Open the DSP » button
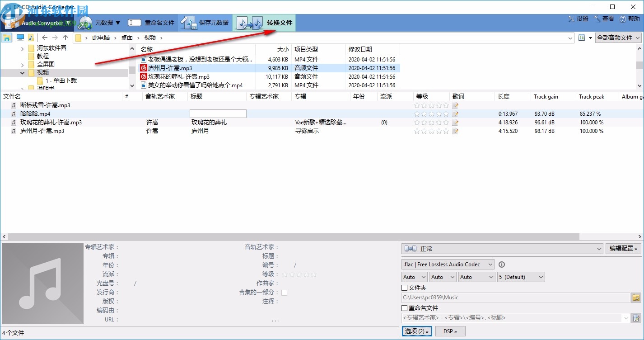This screenshot has width=644, height=340. 450,331
